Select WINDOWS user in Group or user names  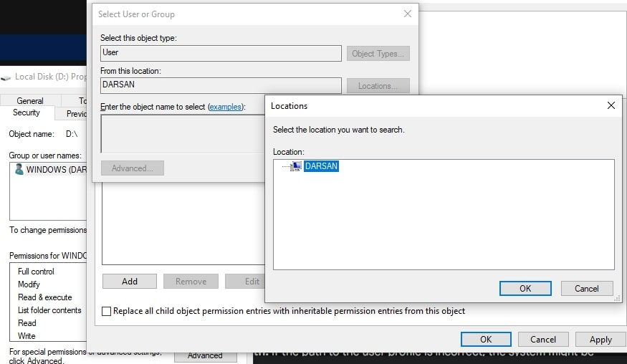click(x=50, y=169)
